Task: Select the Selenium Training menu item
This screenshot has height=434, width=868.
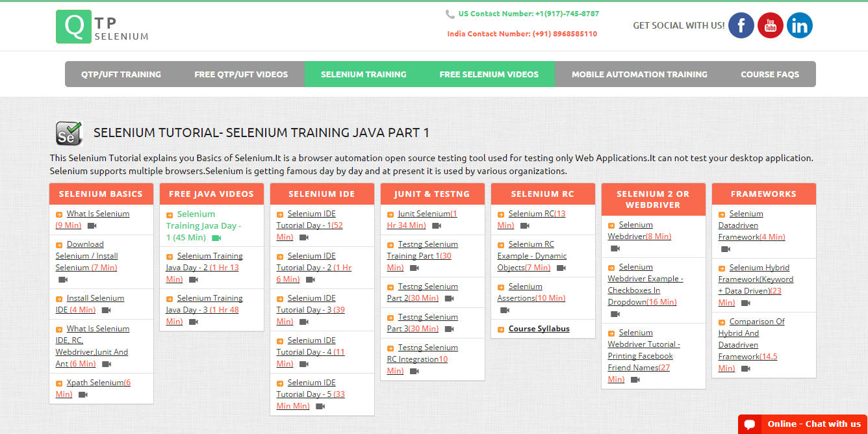Action: pos(363,74)
